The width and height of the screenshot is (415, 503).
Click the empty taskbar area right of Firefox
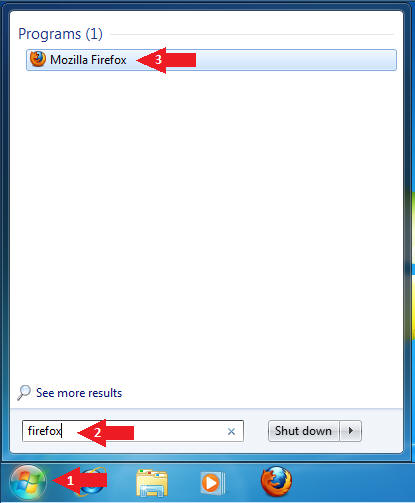click(353, 482)
